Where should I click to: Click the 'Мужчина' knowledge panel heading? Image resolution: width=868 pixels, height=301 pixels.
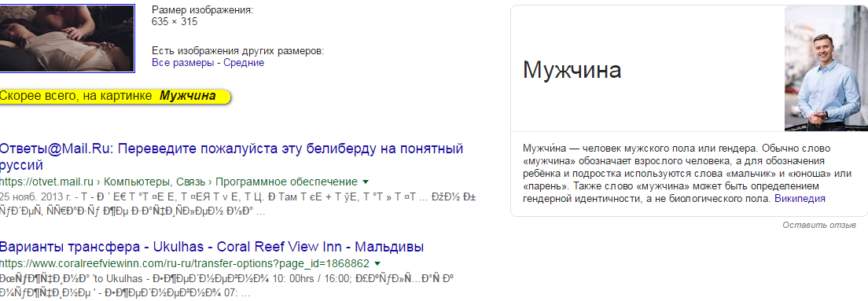pos(572,70)
